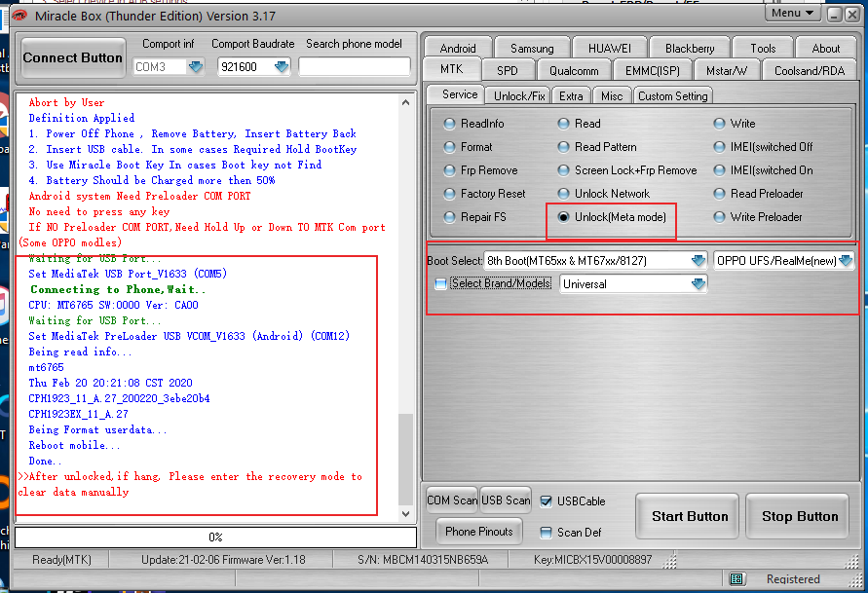Open the OPPO UFS/RealMe(new) dropdown

click(846, 261)
